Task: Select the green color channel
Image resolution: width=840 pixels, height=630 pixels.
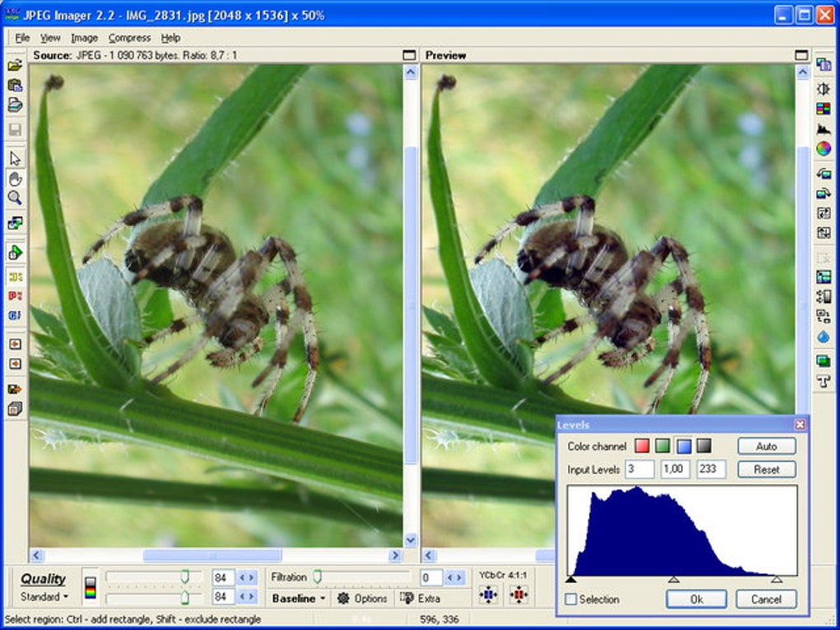Action: click(x=663, y=446)
